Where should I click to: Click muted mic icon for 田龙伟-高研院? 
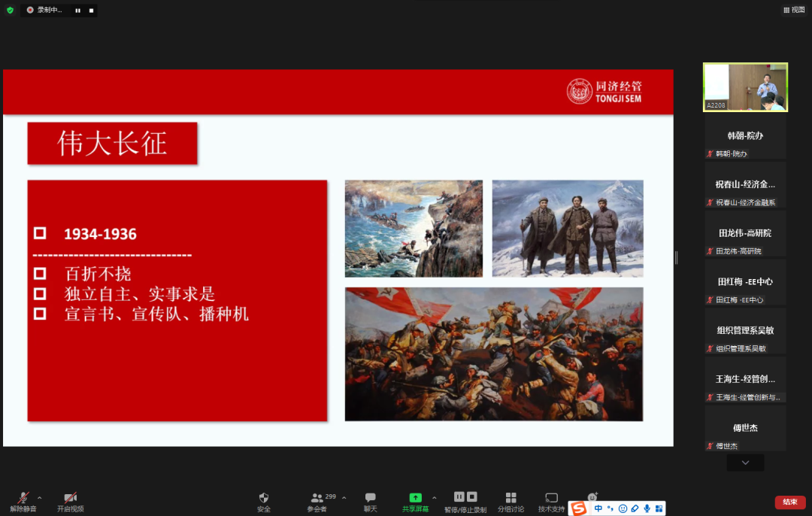(710, 251)
